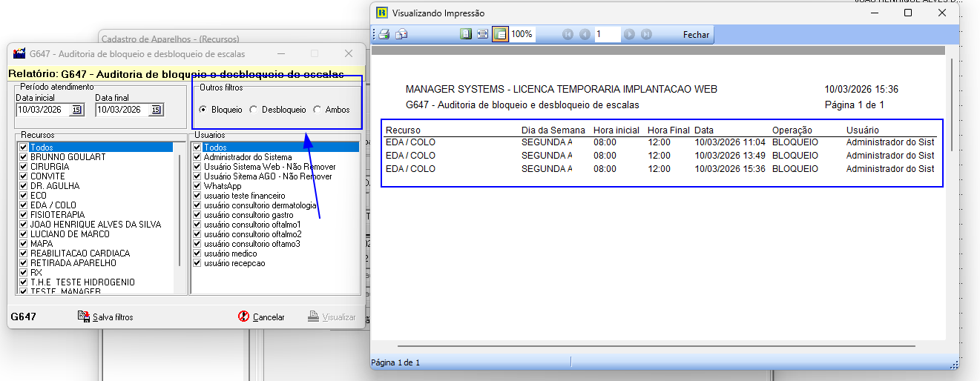Uncheck Todos checkbox in Usuarios list
Screen dimensions: 980x381
click(197, 148)
